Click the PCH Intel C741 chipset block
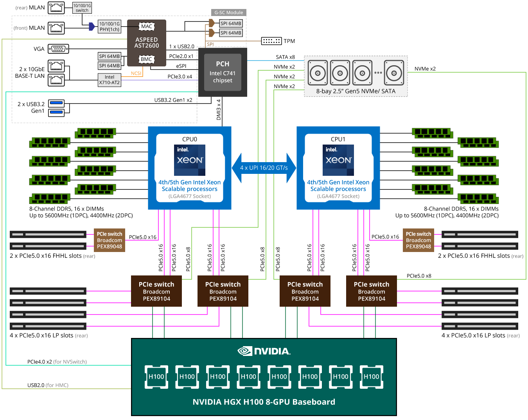 (x=223, y=72)
